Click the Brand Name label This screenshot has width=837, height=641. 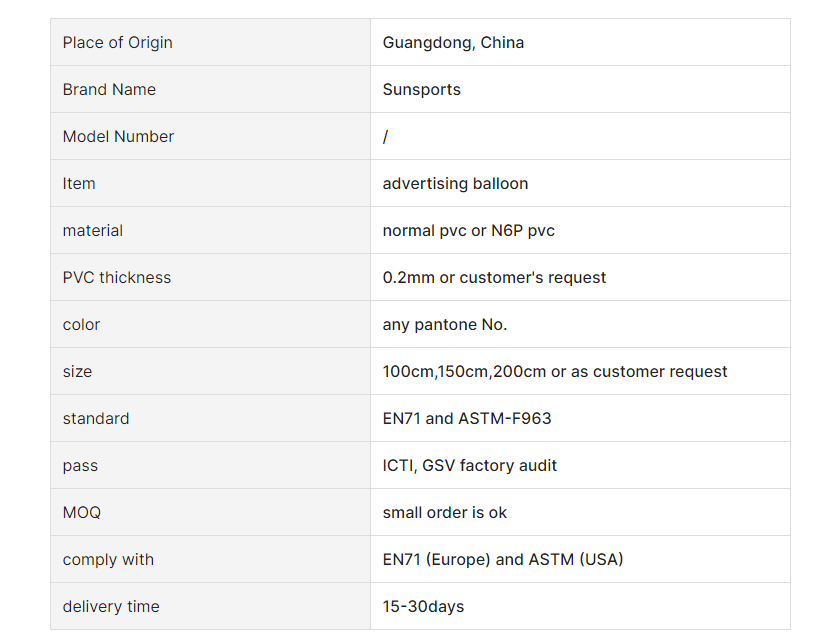point(109,90)
